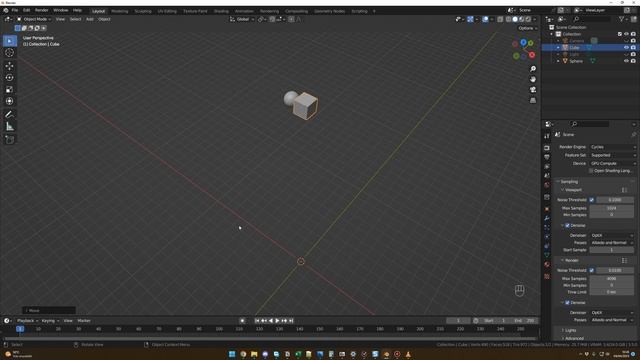This screenshot has width=640, height=360.
Task: Select the Measure tool
Action: coord(9,127)
